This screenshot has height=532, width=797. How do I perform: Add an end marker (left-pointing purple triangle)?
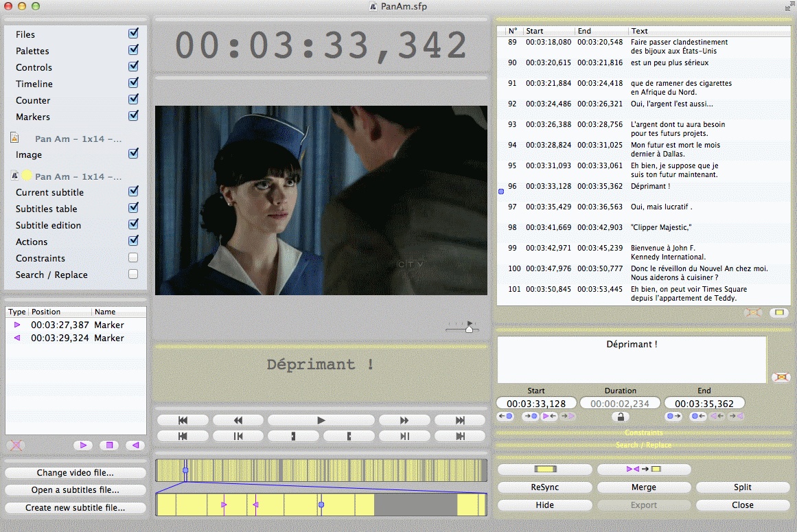coord(136,445)
